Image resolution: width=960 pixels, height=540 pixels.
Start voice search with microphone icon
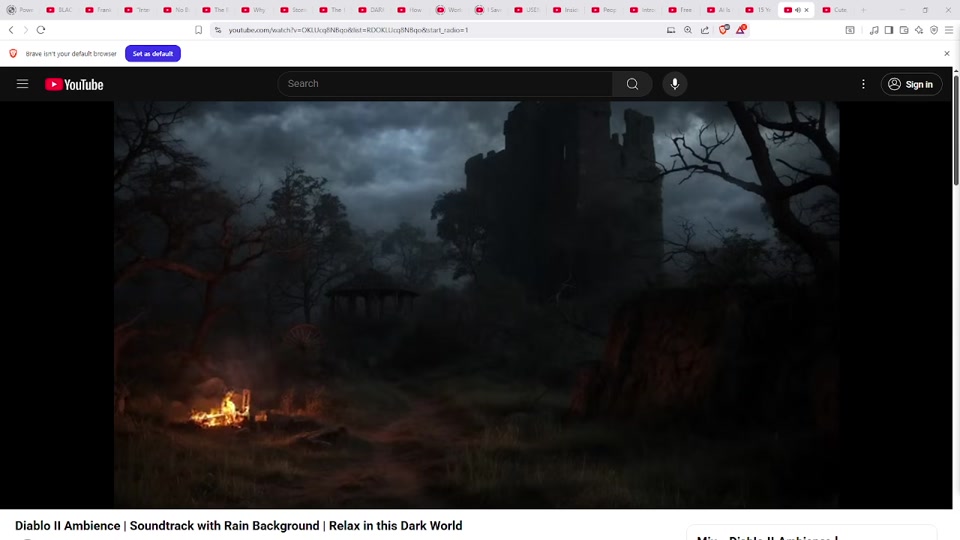(675, 84)
